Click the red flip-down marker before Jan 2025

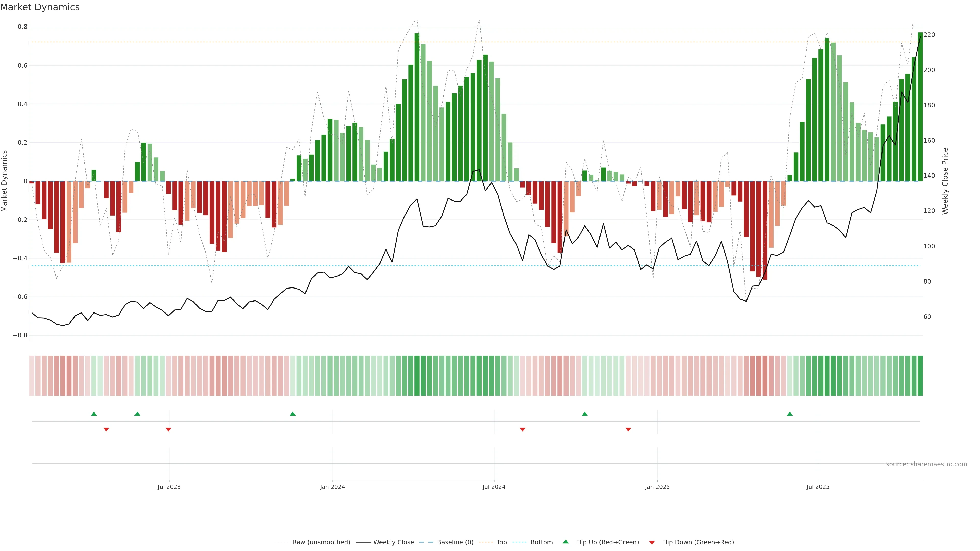[628, 429]
